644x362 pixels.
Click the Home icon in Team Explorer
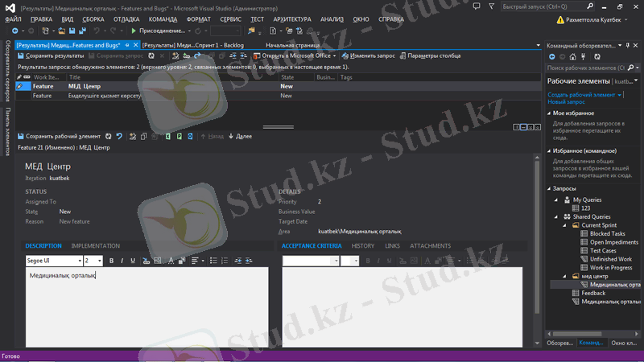click(572, 56)
